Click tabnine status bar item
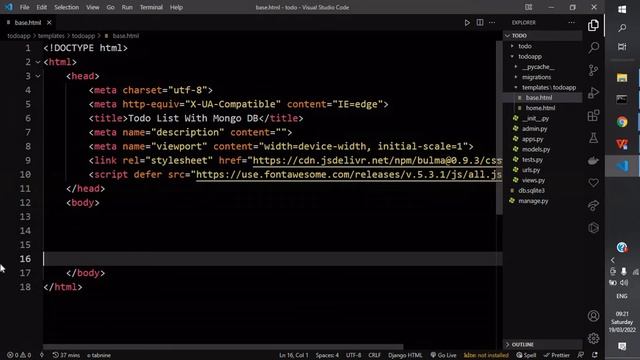Screen dimensions: 640x360 (x=99, y=355)
